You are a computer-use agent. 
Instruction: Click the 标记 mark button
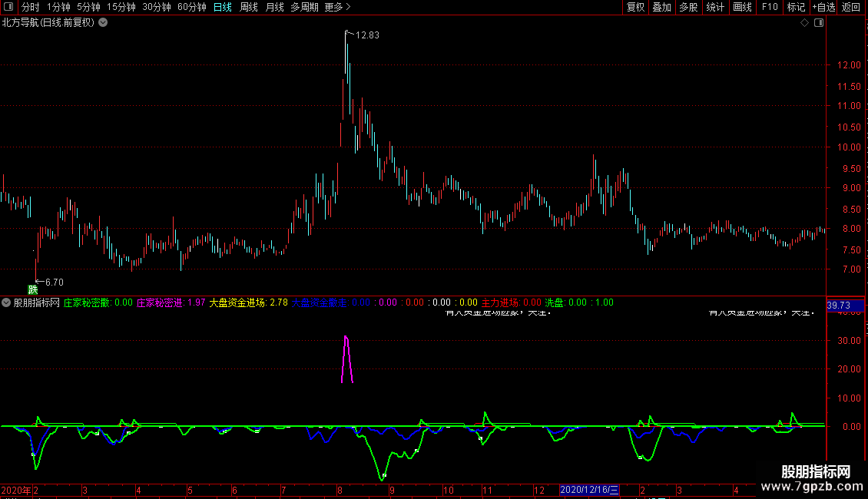(x=796, y=7)
